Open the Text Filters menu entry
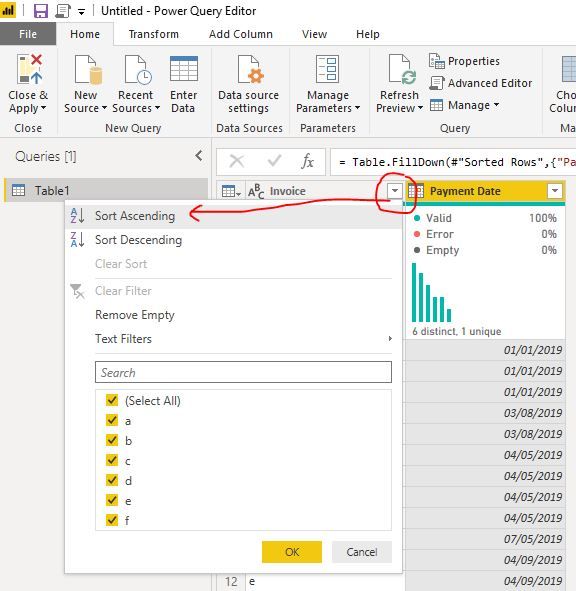Viewport: 576px width, 591px height. [x=233, y=338]
